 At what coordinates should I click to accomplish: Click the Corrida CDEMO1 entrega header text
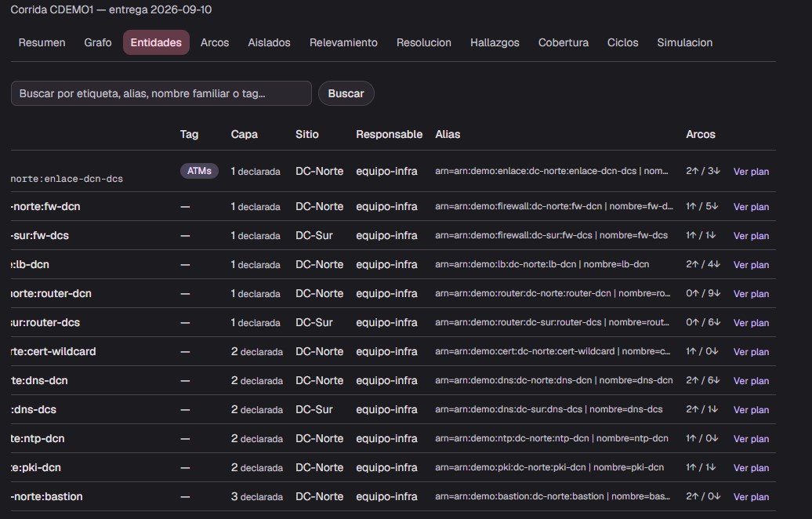[111, 9]
